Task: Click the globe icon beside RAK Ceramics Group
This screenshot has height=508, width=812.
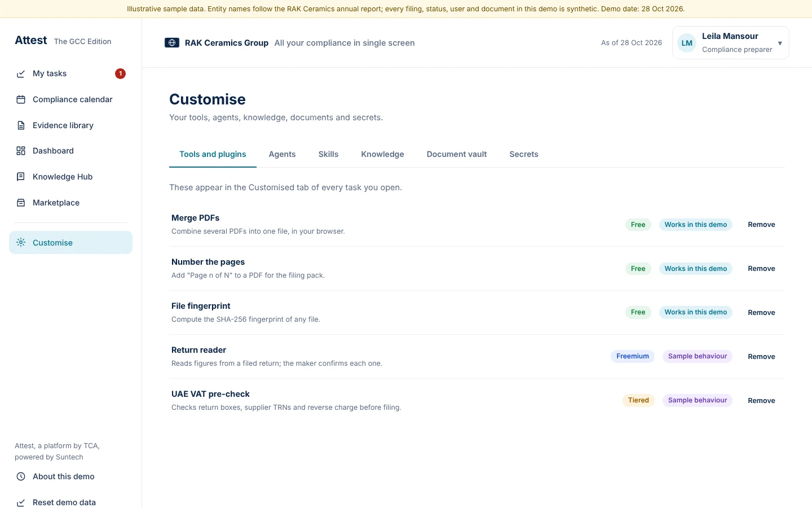Action: pyautogui.click(x=172, y=43)
